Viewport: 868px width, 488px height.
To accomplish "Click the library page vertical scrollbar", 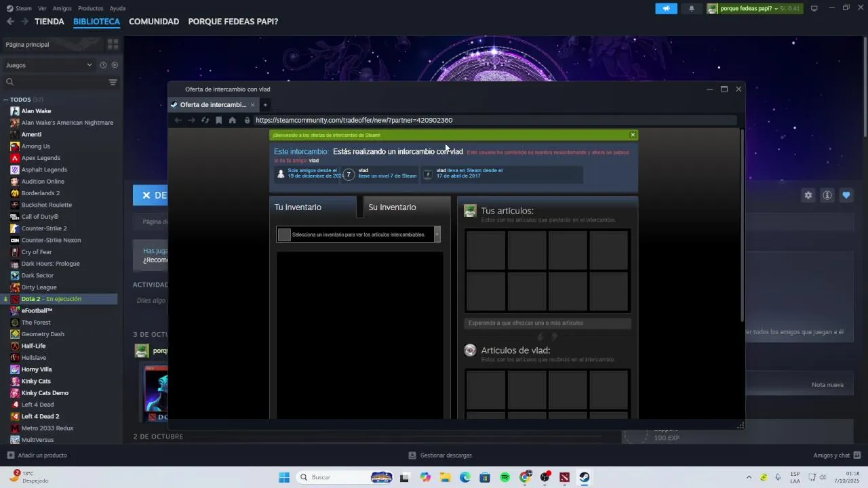I will [x=865, y=86].
